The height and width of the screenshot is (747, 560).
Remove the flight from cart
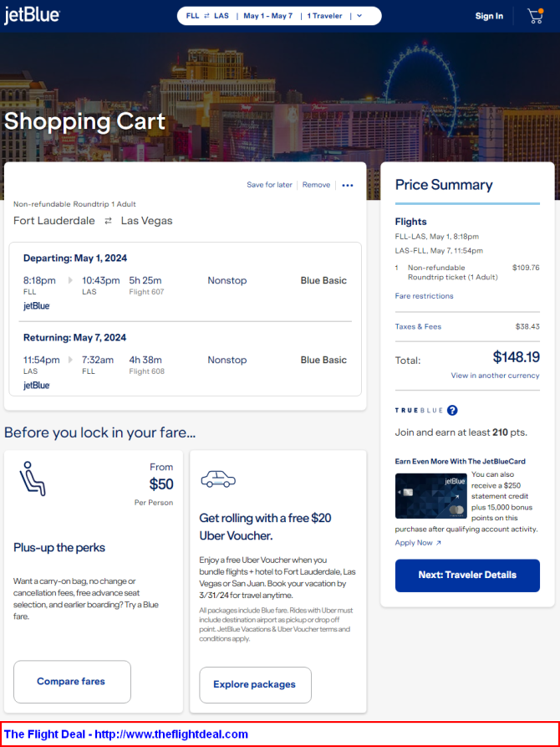click(316, 185)
